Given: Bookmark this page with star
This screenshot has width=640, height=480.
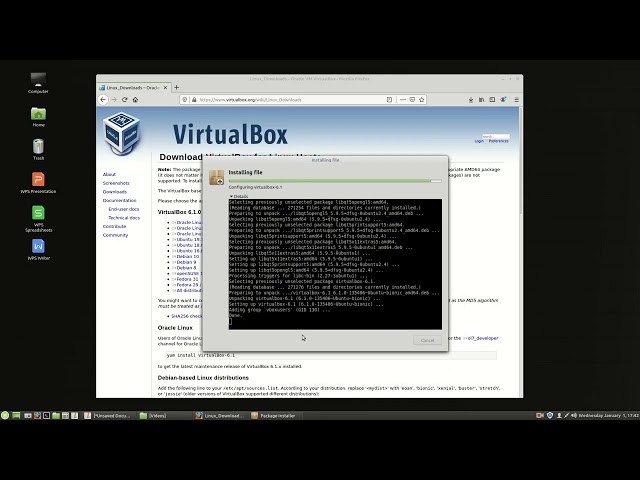Looking at the screenshot, I should [422, 100].
